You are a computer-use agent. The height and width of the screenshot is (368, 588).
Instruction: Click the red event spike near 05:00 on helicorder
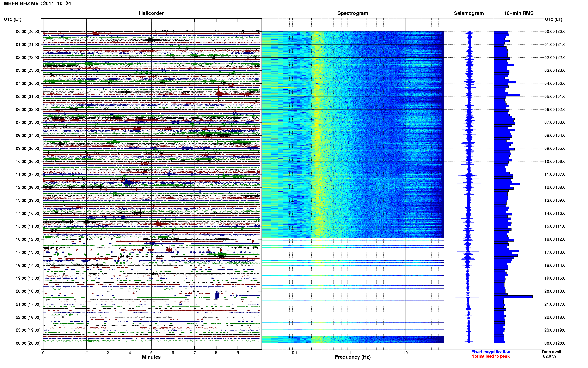219,94
